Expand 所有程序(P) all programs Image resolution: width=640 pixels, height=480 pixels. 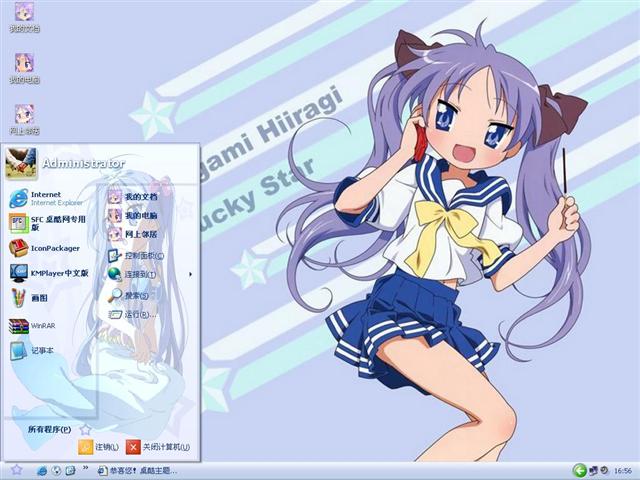60,429
